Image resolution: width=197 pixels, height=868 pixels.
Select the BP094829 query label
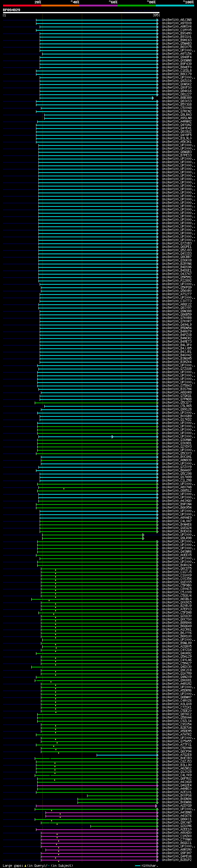click(x=11, y=10)
